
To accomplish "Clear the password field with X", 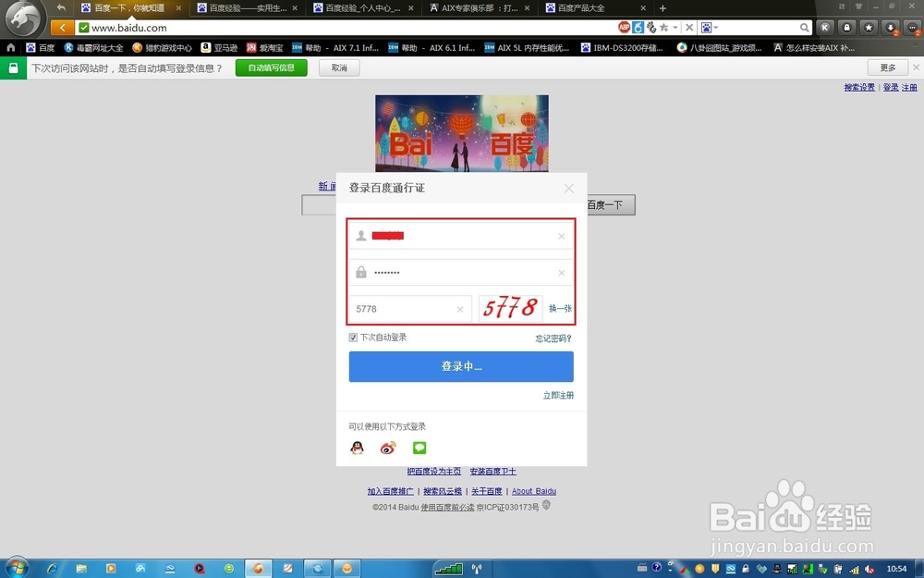I will [562, 273].
